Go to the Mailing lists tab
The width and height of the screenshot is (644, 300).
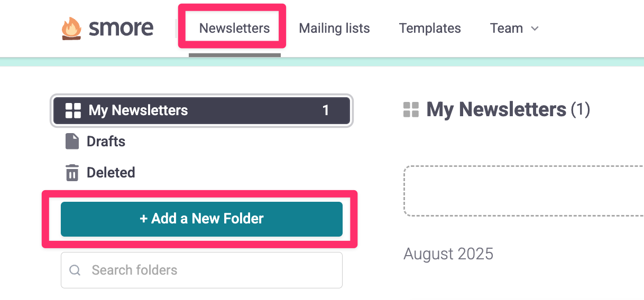[334, 28]
